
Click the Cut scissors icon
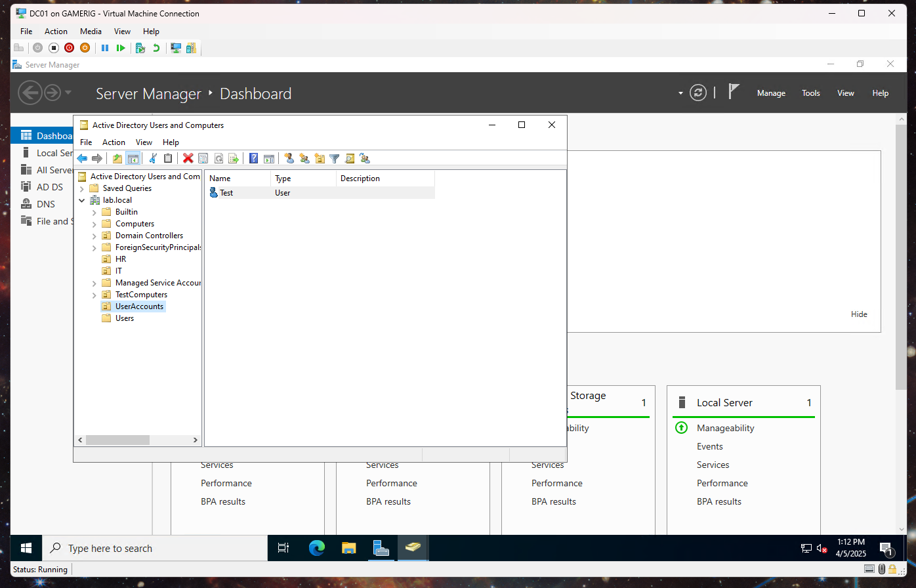click(153, 158)
